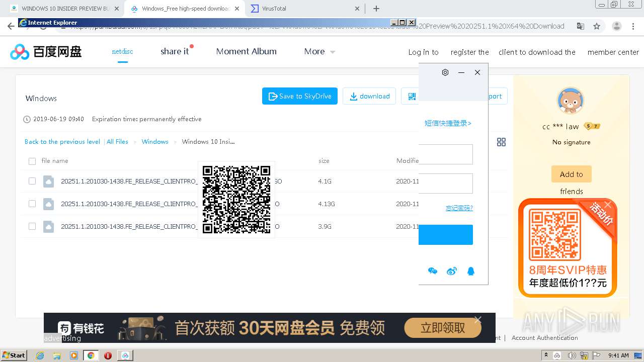Click the QQ login icon
644x362 pixels.
(x=471, y=271)
